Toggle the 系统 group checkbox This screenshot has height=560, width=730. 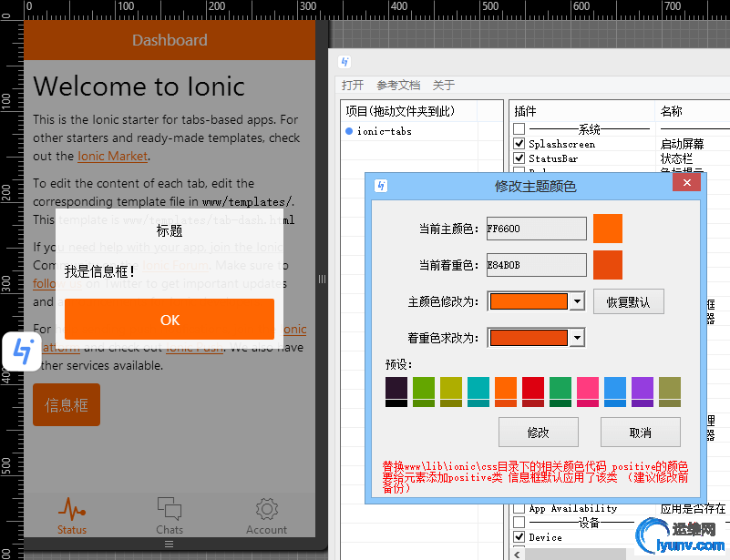pyautogui.click(x=519, y=128)
